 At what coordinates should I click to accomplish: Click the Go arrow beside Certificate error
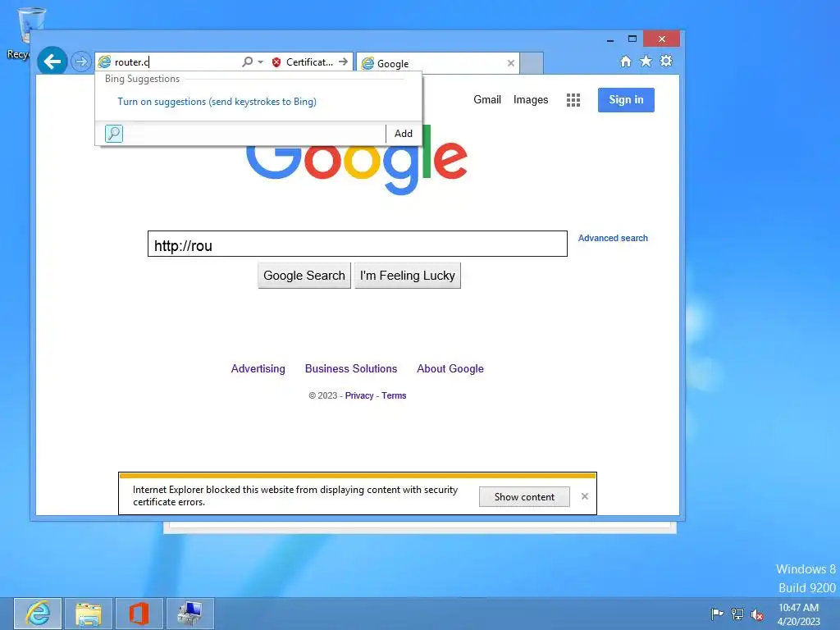[344, 62]
